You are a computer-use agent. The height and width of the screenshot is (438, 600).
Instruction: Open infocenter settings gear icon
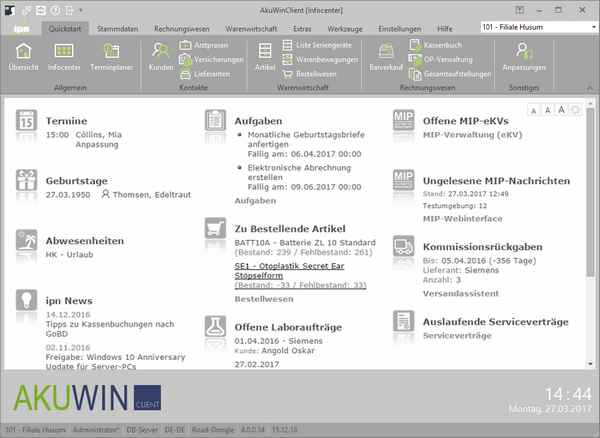point(575,109)
